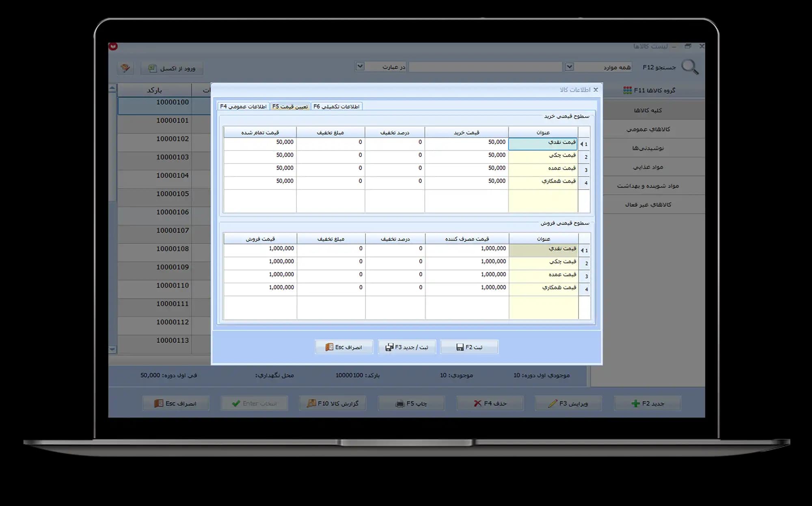This screenshot has height=506, width=812.
Task: Click the scroll down arrow of the barcode list
Action: point(112,349)
